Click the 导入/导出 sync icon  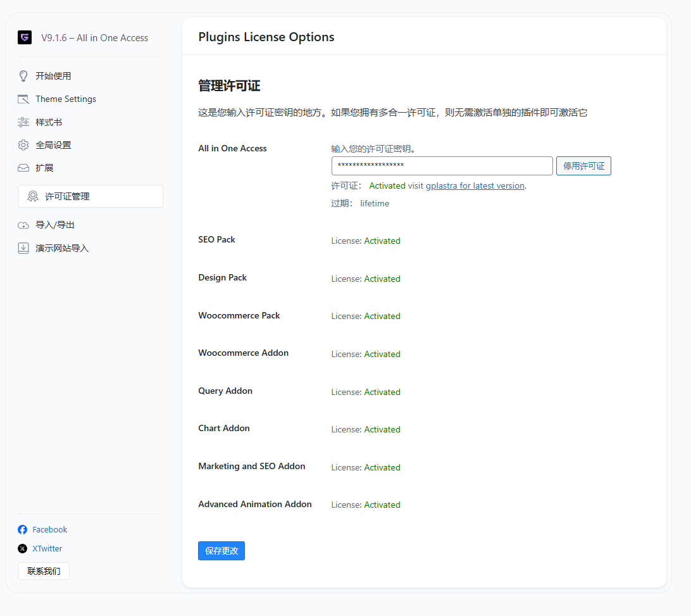[x=23, y=225]
